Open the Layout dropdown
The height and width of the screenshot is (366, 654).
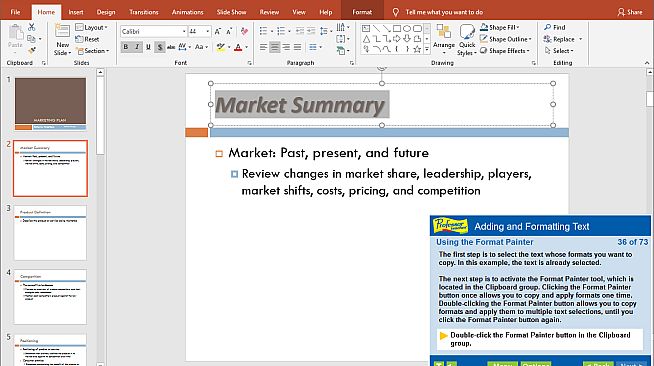click(x=91, y=28)
